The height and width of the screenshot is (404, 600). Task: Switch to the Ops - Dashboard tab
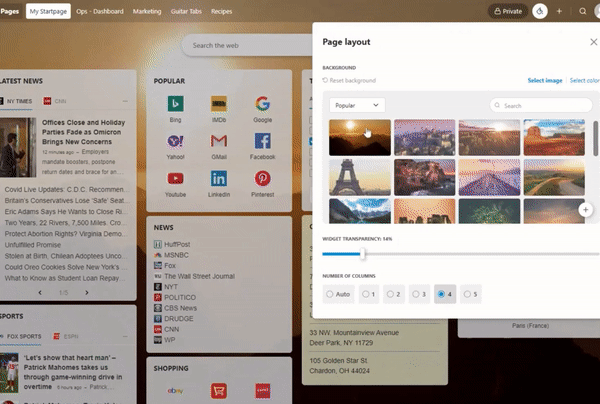[100, 11]
